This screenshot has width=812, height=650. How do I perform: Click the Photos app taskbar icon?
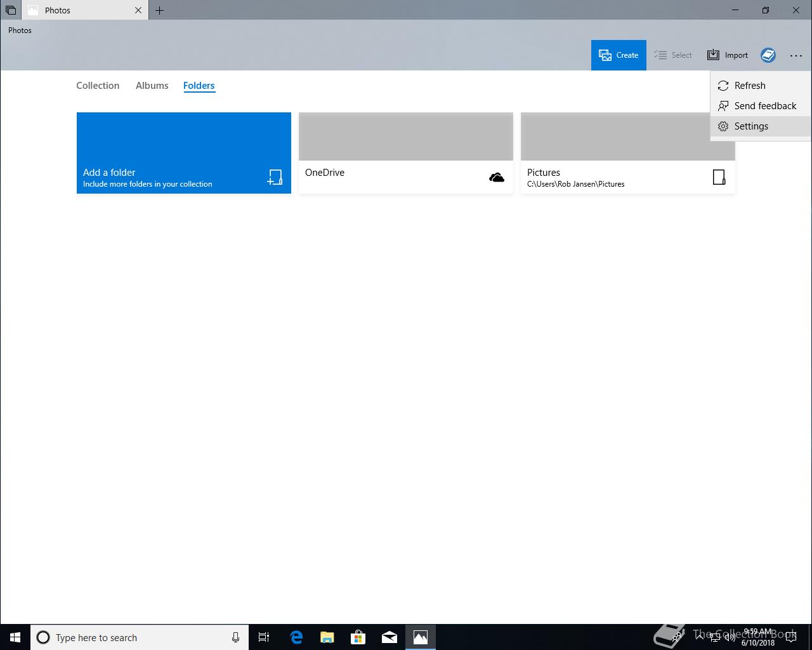(421, 637)
